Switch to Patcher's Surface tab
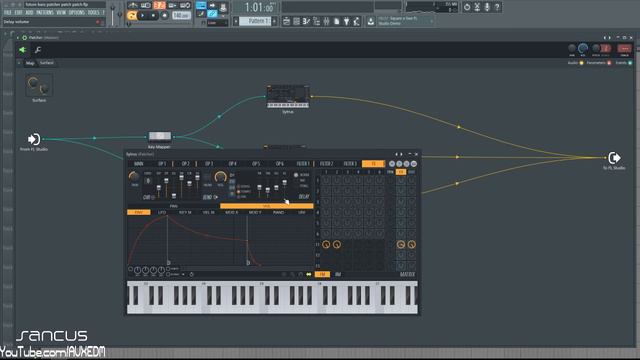Image resolution: width=640 pixels, height=360 pixels. (x=47, y=63)
